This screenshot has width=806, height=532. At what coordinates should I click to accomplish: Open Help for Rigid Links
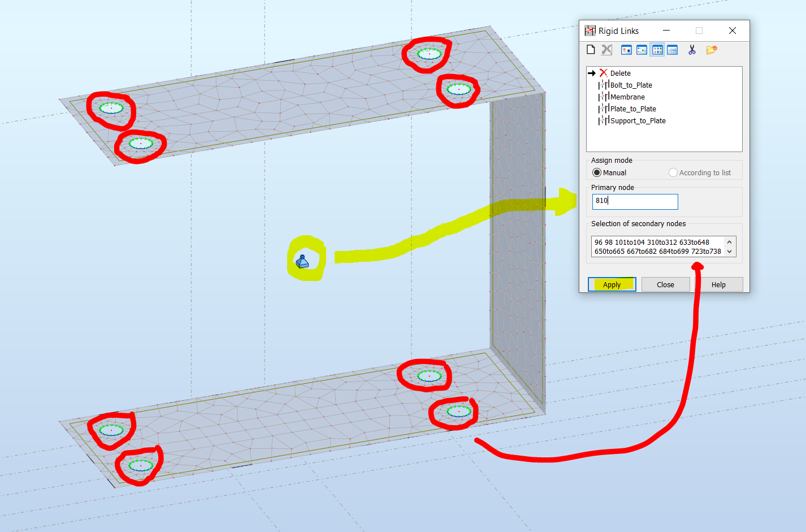[x=719, y=284]
